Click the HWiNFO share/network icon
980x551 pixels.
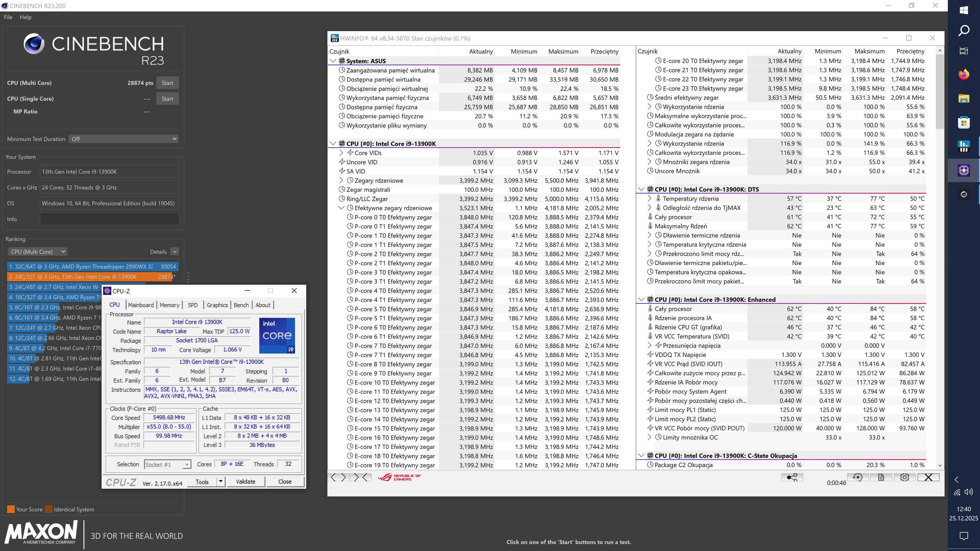[x=792, y=477]
